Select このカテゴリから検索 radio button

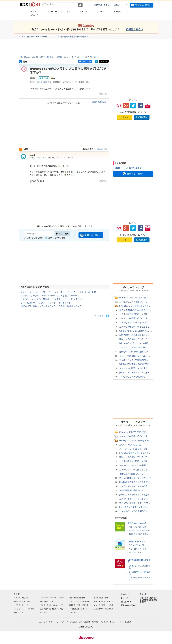point(46,238)
